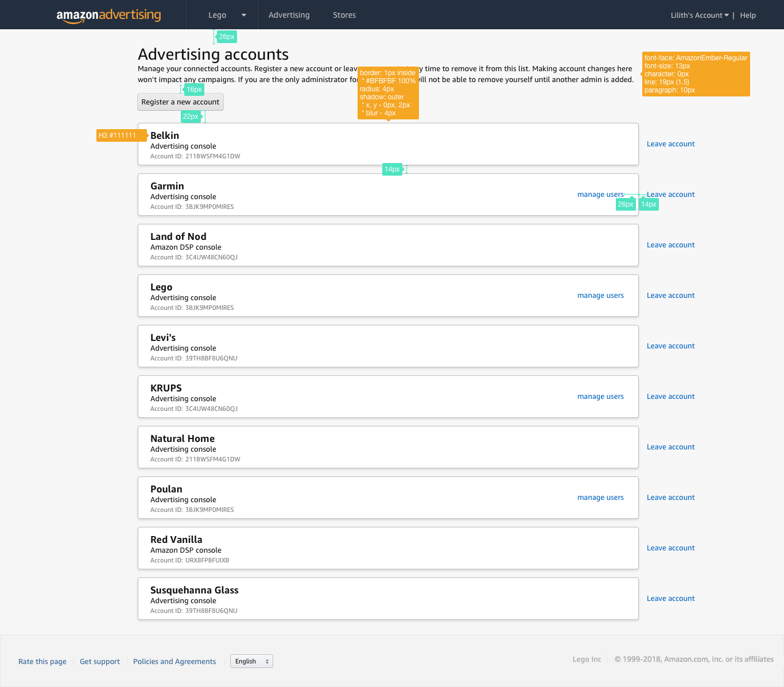Click Account ID URX8FPBFUIXB text
This screenshot has width=784, height=687.
(190, 560)
